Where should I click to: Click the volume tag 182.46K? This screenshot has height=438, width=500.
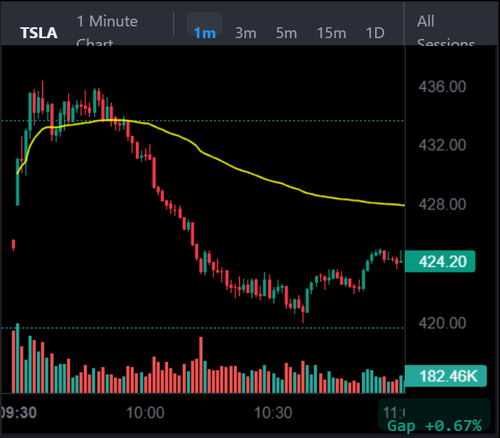(x=446, y=376)
